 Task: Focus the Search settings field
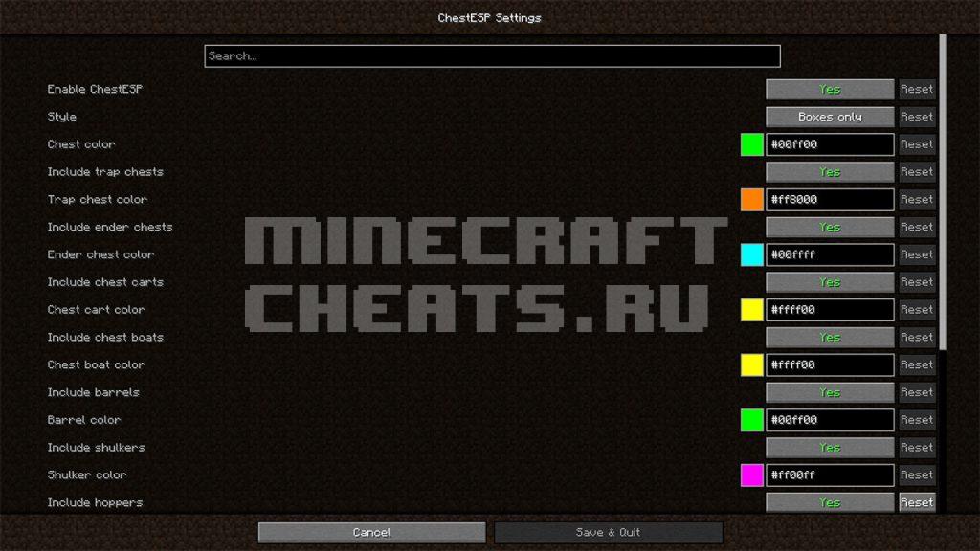coord(493,56)
